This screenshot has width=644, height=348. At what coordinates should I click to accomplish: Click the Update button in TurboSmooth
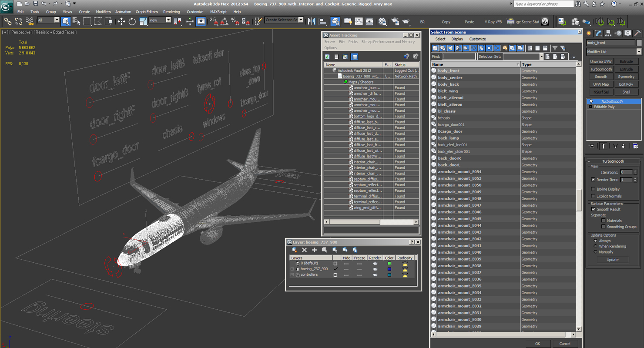[x=612, y=260]
